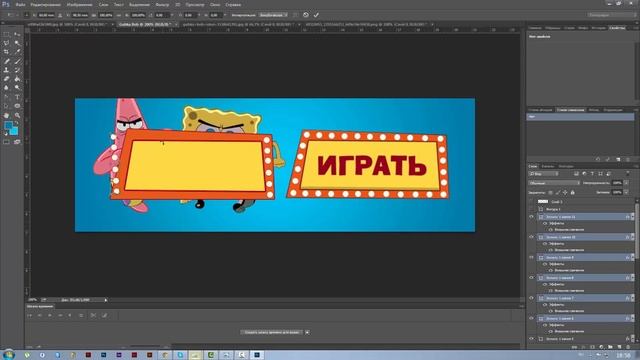This screenshot has width=640, height=360.
Task: Switch to the Контуры tab
Action: (x=566, y=166)
